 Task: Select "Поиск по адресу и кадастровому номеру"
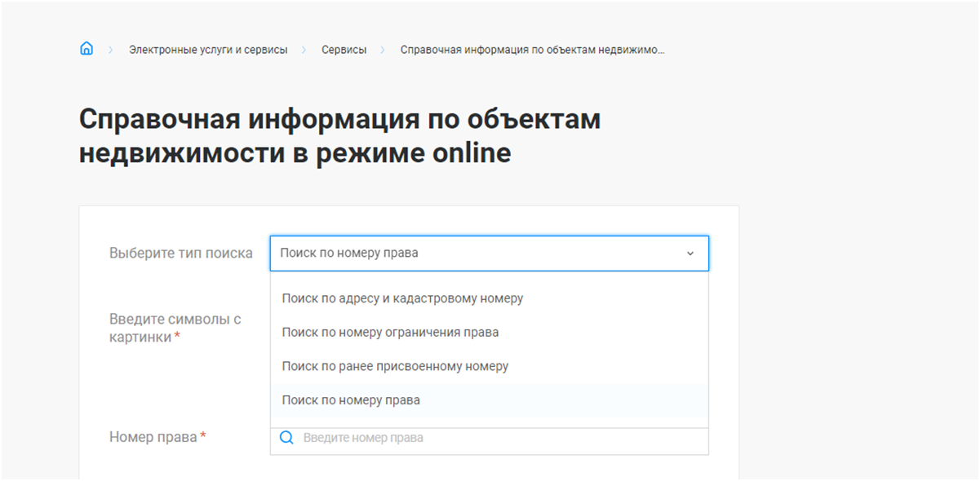(x=402, y=298)
